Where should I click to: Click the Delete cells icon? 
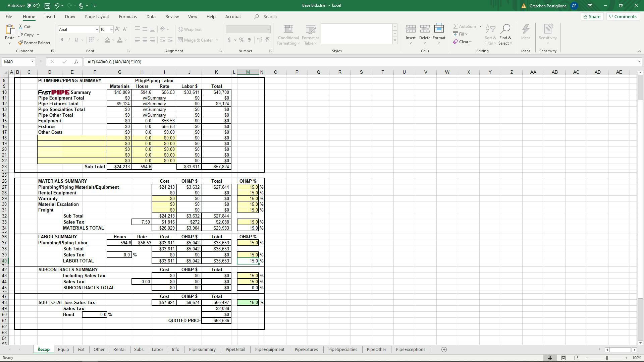[425, 29]
